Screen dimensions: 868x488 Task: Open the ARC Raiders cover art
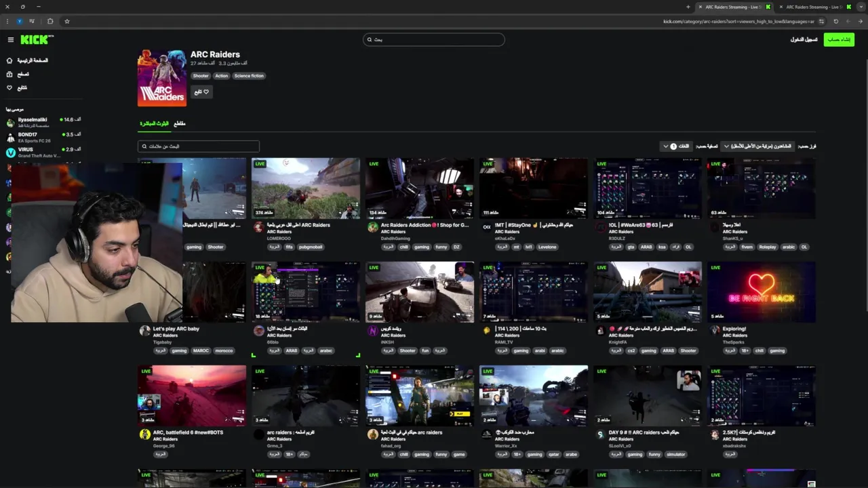[162, 77]
